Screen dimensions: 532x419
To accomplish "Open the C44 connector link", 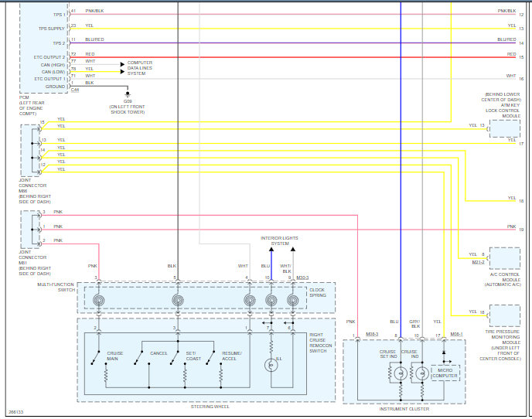I will tap(75, 90).
